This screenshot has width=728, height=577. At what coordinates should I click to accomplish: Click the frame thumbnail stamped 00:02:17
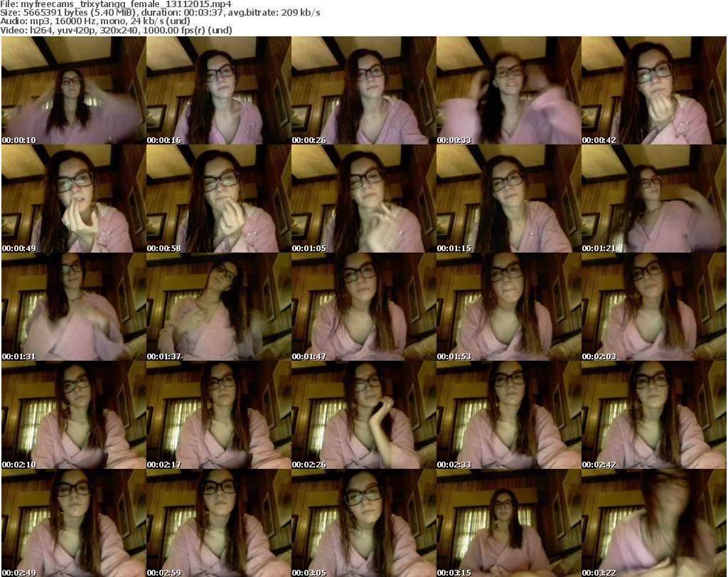pos(219,415)
